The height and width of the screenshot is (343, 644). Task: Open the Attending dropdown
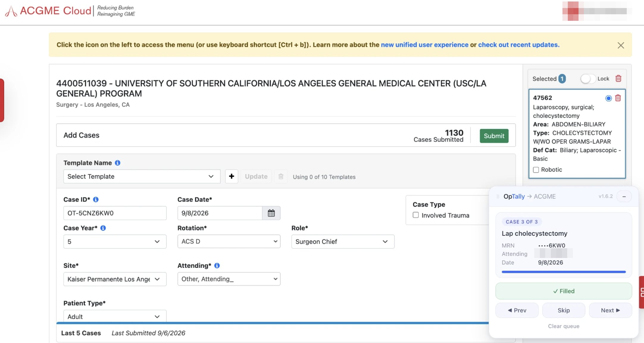(229, 279)
